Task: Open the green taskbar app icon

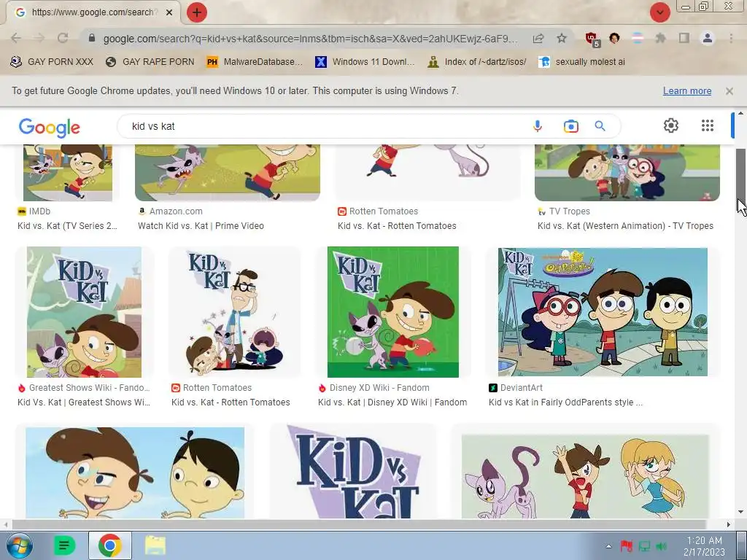Action: tap(65, 545)
